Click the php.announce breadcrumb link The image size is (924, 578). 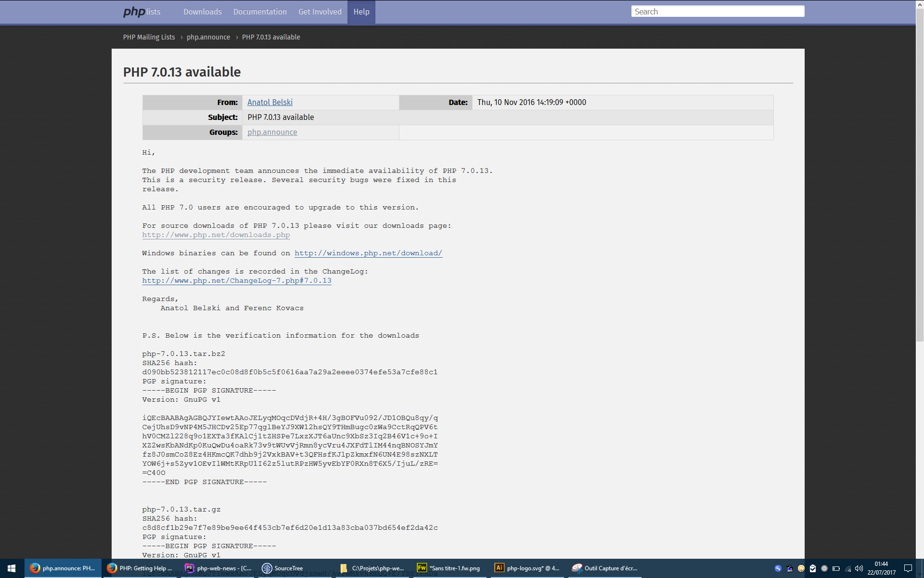[208, 37]
